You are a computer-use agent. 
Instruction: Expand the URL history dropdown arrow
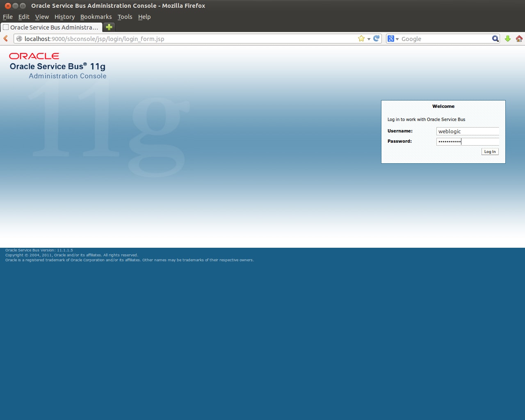[369, 39]
